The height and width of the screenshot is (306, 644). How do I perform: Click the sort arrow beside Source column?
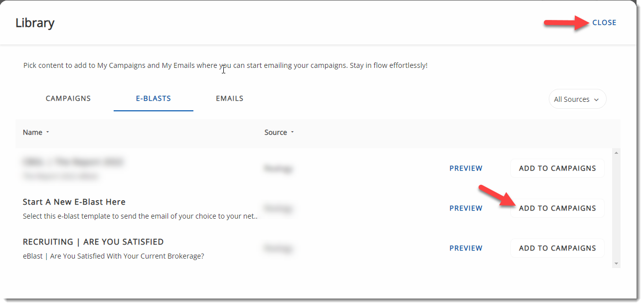click(x=292, y=132)
